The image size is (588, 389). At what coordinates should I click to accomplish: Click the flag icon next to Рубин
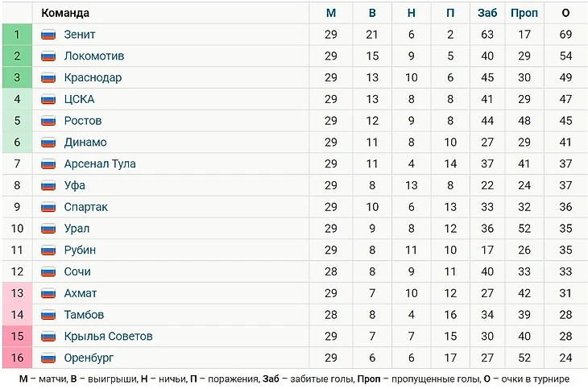[48, 250]
